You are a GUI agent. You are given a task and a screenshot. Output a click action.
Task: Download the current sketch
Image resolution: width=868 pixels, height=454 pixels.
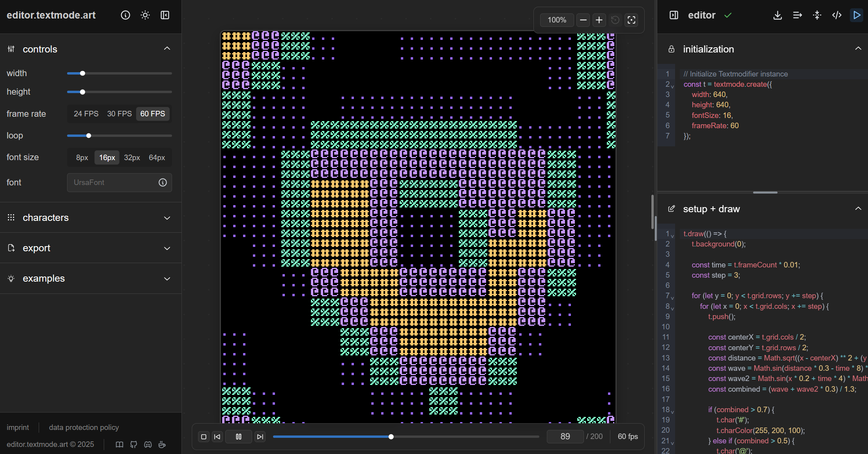pyautogui.click(x=777, y=15)
